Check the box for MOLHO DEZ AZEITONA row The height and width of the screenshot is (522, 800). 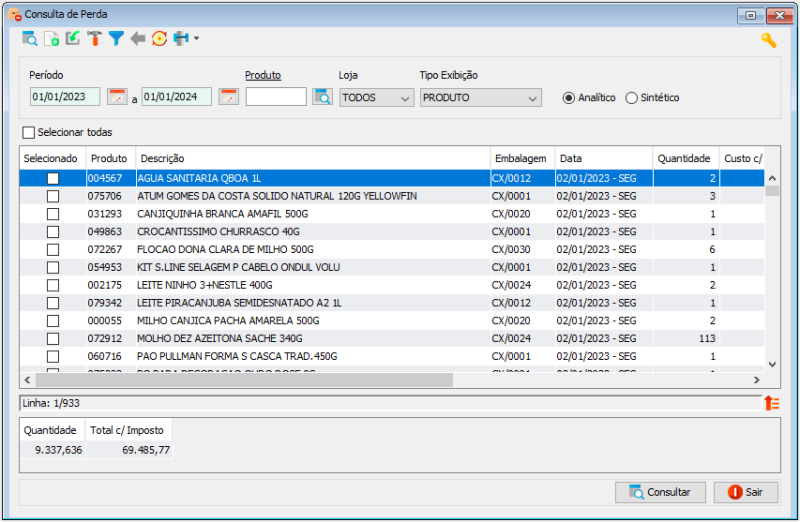tap(53, 339)
